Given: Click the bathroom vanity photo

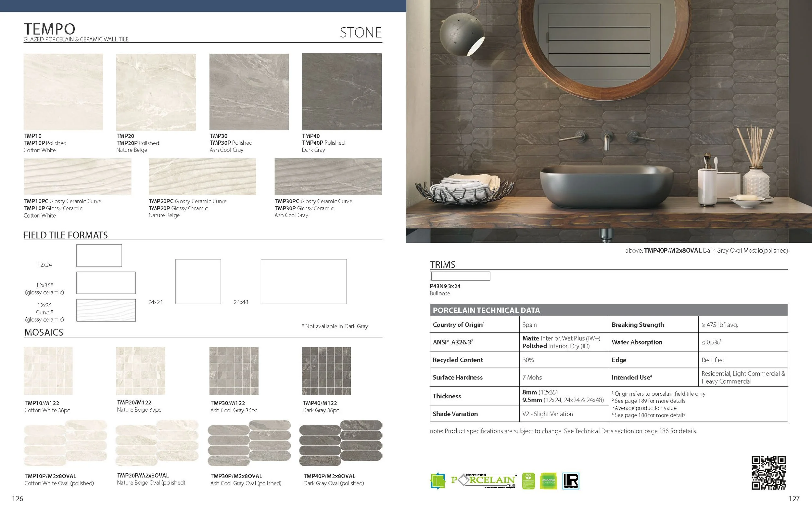Looking at the screenshot, I should (609, 122).
